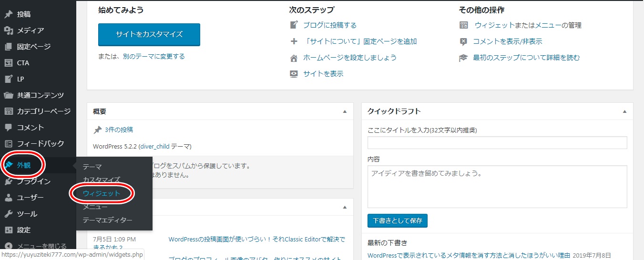Viewport: 644px width, 260px height.
Task: Choose テーマ in the 外観 submenu
Action: (92, 167)
